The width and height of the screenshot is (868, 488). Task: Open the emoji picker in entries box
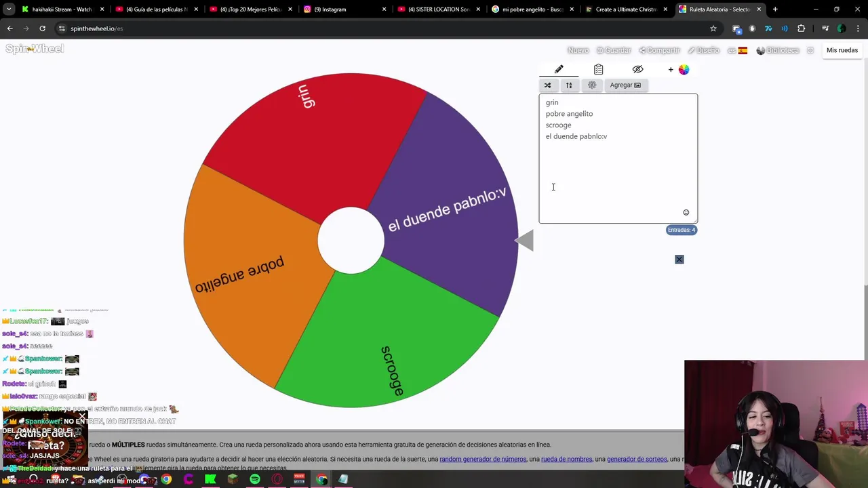(686, 212)
